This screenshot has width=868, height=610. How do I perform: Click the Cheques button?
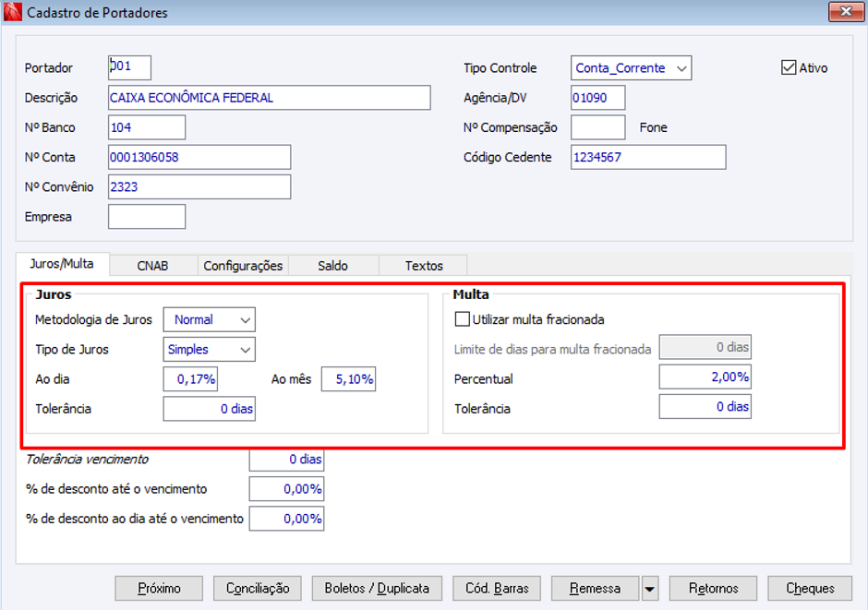pyautogui.click(x=811, y=588)
